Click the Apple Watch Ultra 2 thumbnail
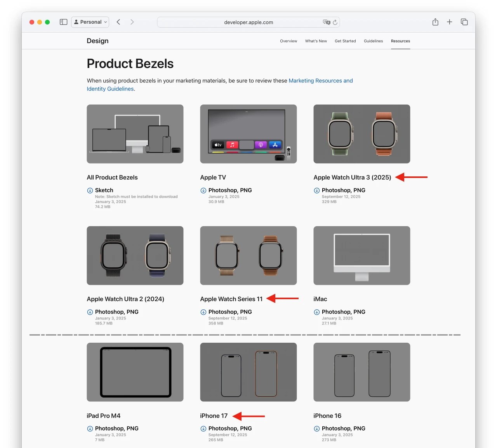Image resolution: width=497 pixels, height=448 pixels. [x=135, y=255]
